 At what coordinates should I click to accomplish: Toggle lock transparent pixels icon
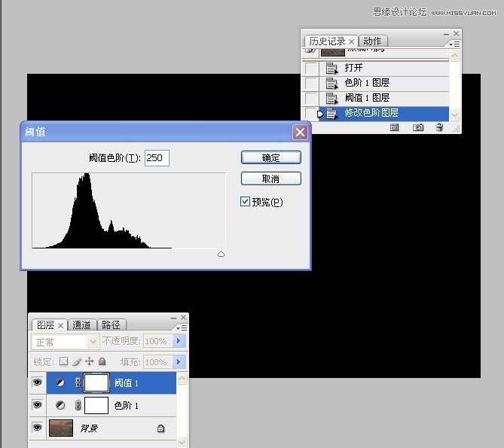coord(63,361)
